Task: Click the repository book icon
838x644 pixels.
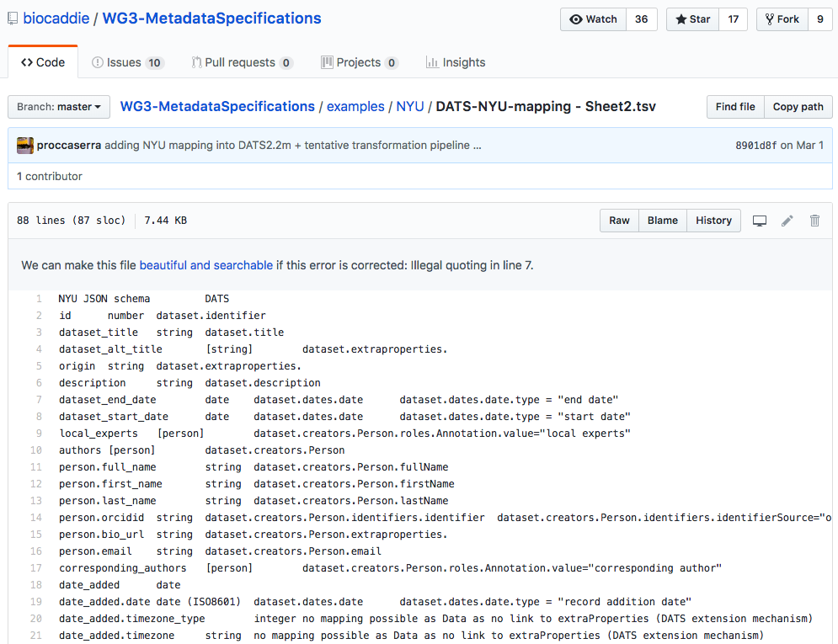Action: click(x=13, y=19)
